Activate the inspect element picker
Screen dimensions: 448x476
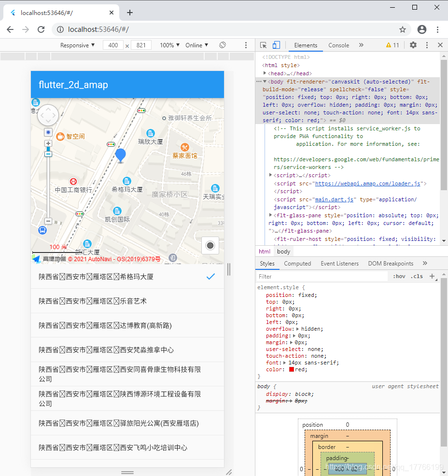pos(263,45)
